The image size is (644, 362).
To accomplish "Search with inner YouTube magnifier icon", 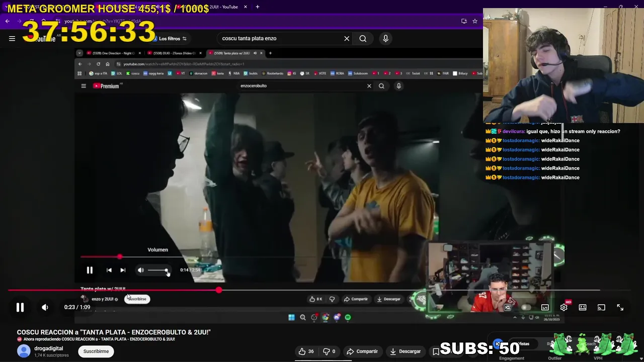I will tap(381, 86).
